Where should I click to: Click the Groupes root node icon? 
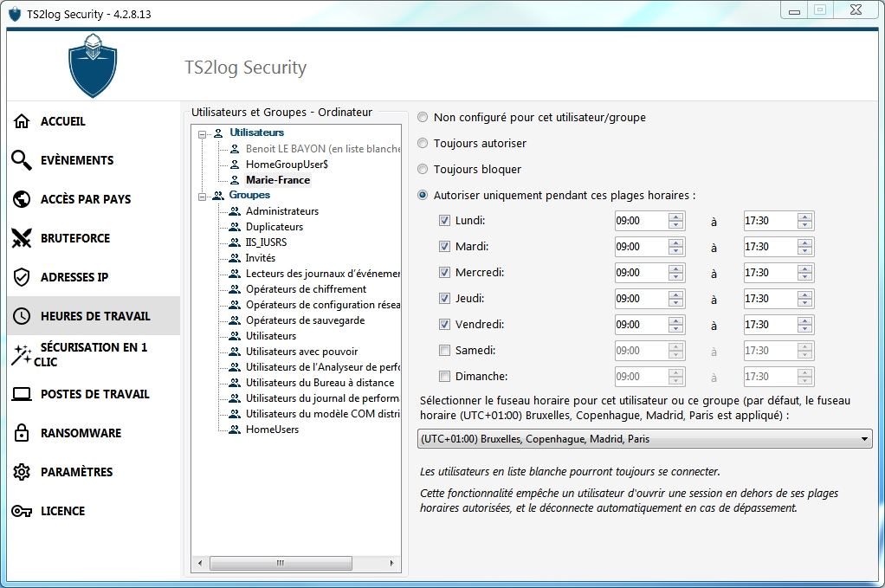218,195
